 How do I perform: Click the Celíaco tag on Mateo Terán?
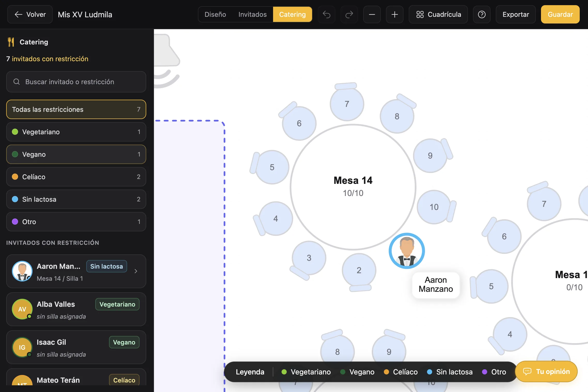(x=124, y=380)
